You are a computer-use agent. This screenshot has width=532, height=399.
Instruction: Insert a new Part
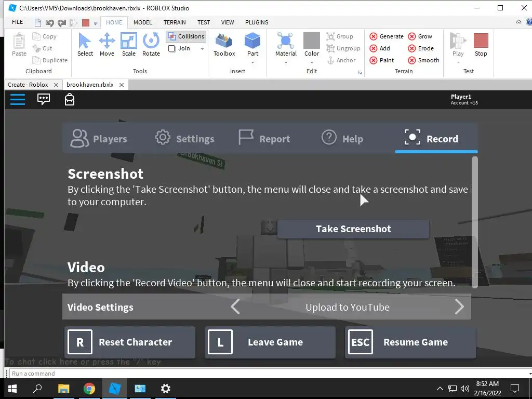(252, 45)
